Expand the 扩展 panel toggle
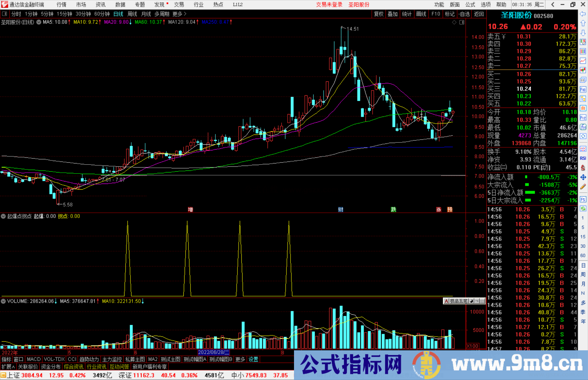The width and height of the screenshot is (588, 380). [8, 367]
